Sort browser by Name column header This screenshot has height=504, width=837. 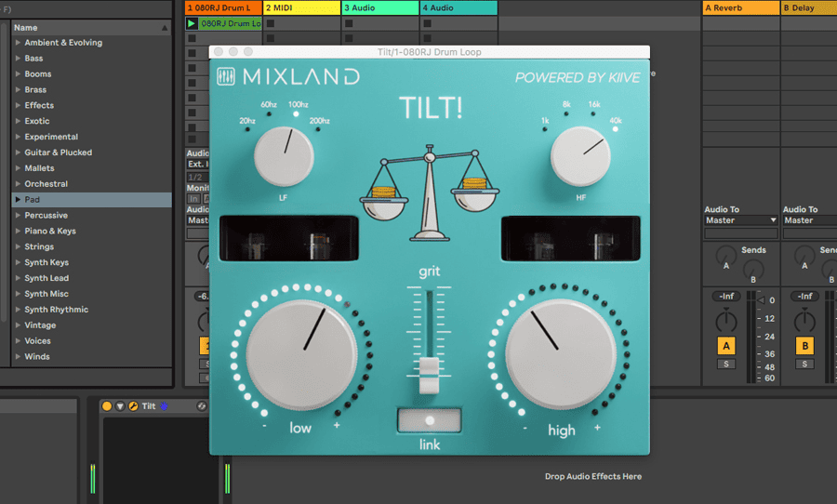coord(91,28)
